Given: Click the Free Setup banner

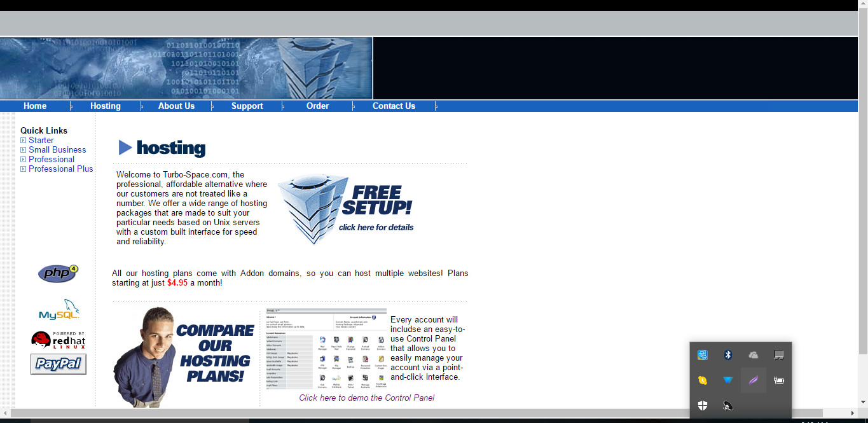Looking at the screenshot, I should coord(346,209).
